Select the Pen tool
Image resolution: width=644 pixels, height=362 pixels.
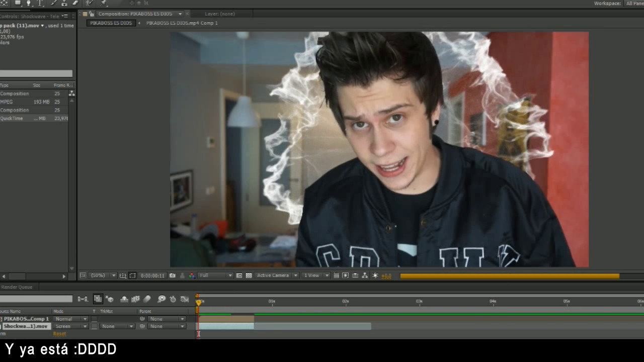pos(29,3)
